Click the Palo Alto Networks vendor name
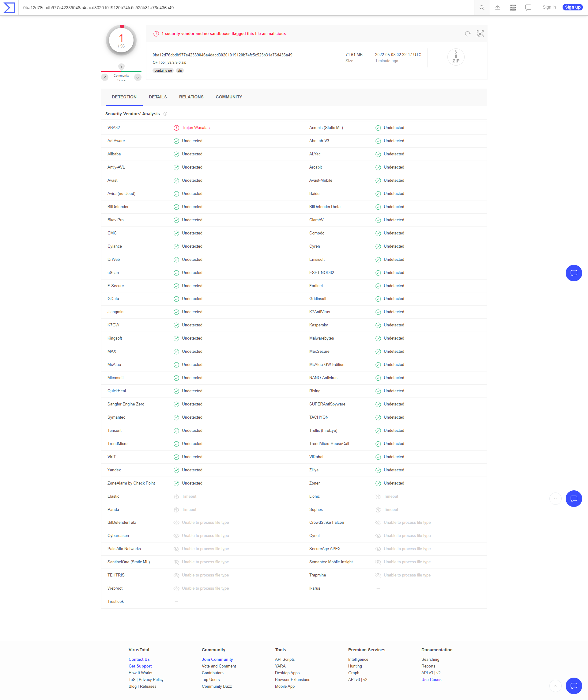The height and width of the screenshot is (700, 588). click(x=124, y=549)
